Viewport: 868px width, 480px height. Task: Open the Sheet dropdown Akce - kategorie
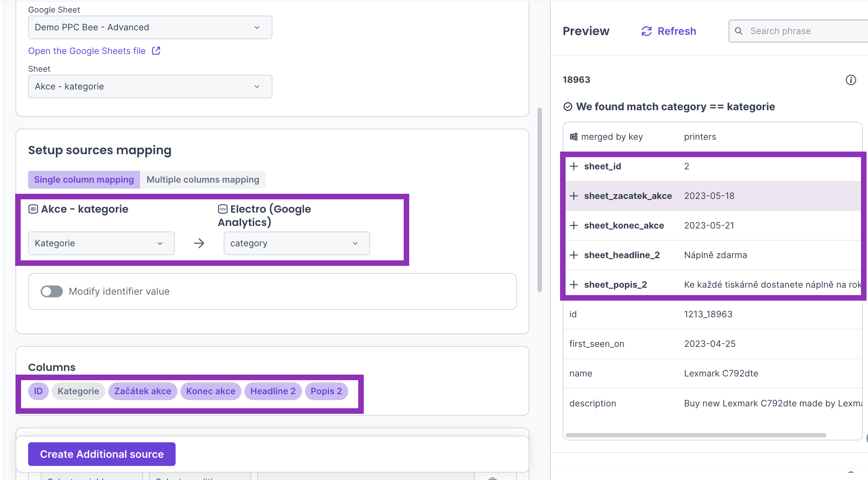(150, 87)
